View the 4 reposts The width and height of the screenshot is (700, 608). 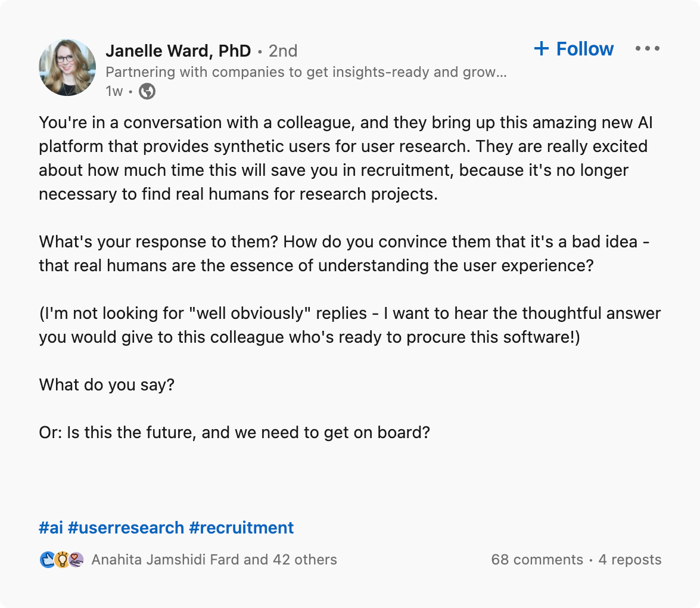coord(630,560)
